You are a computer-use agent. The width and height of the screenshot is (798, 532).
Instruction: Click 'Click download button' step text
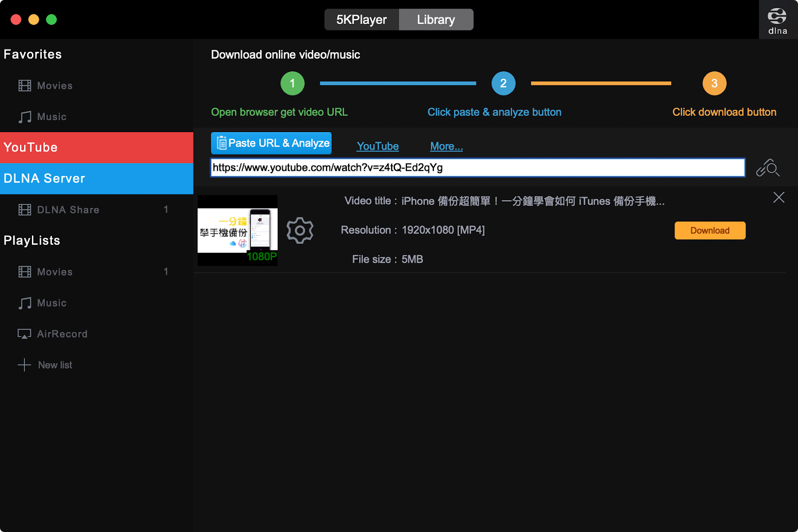[724, 112]
